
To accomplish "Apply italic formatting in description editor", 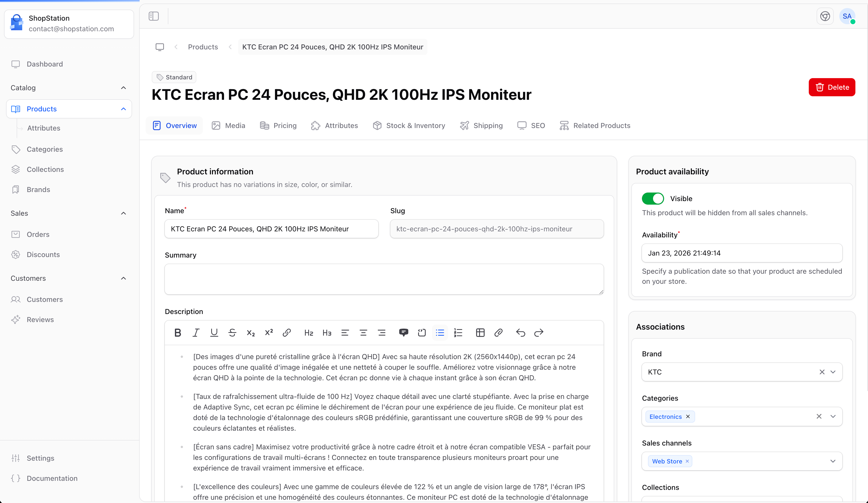I will point(196,332).
